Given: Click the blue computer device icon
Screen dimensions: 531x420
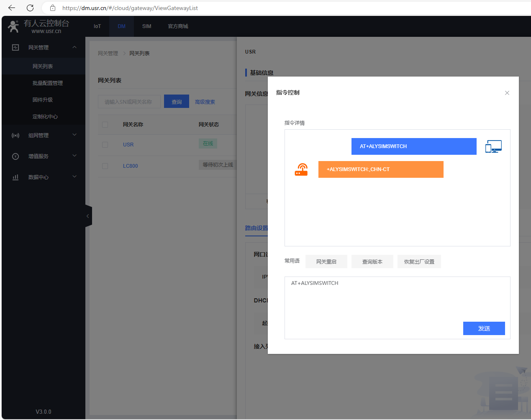Looking at the screenshot, I should (x=493, y=146).
